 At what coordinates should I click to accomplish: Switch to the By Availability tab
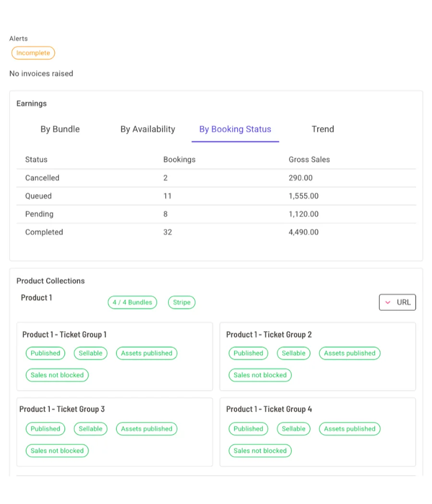click(148, 129)
